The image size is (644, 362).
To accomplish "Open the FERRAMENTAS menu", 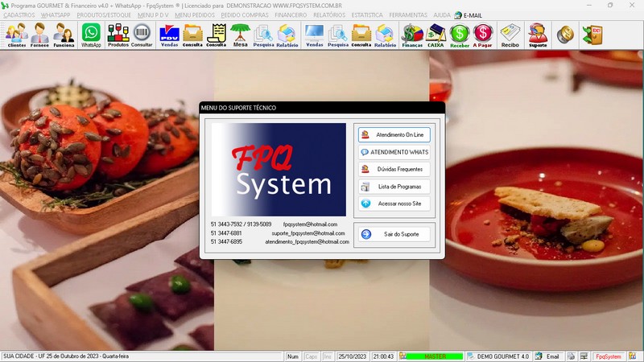I will pos(408,15).
